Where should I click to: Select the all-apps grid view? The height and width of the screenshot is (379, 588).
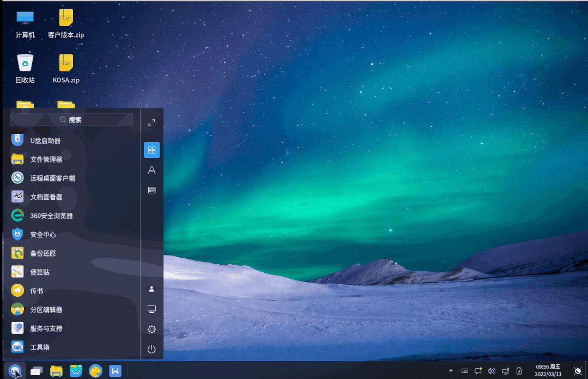tap(151, 150)
